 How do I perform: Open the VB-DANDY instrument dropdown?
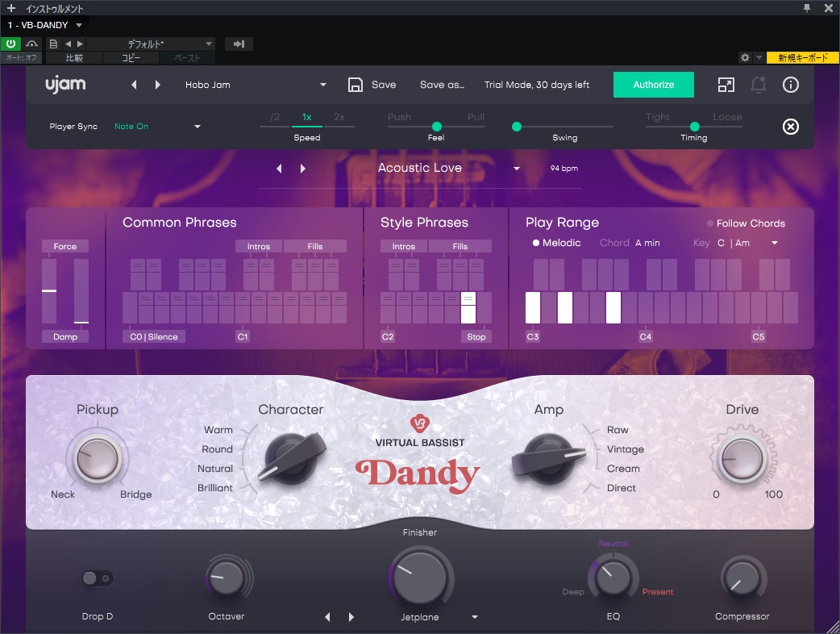[79, 25]
